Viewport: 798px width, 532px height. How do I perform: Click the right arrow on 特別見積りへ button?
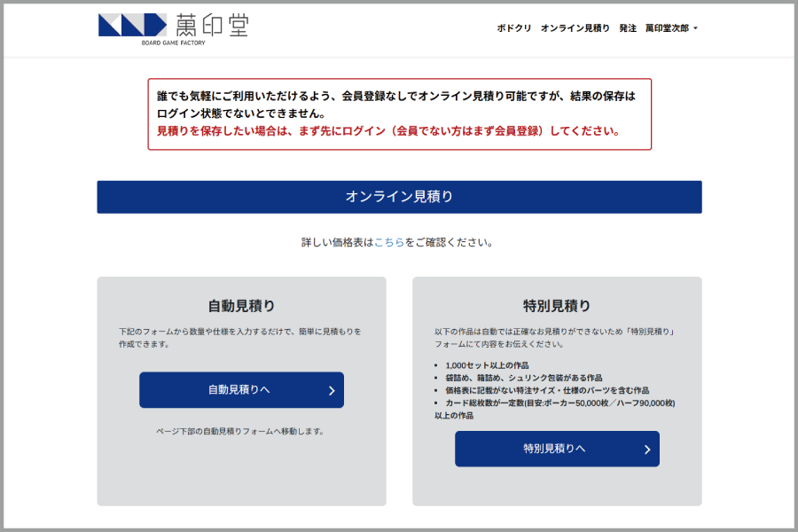[x=646, y=449]
